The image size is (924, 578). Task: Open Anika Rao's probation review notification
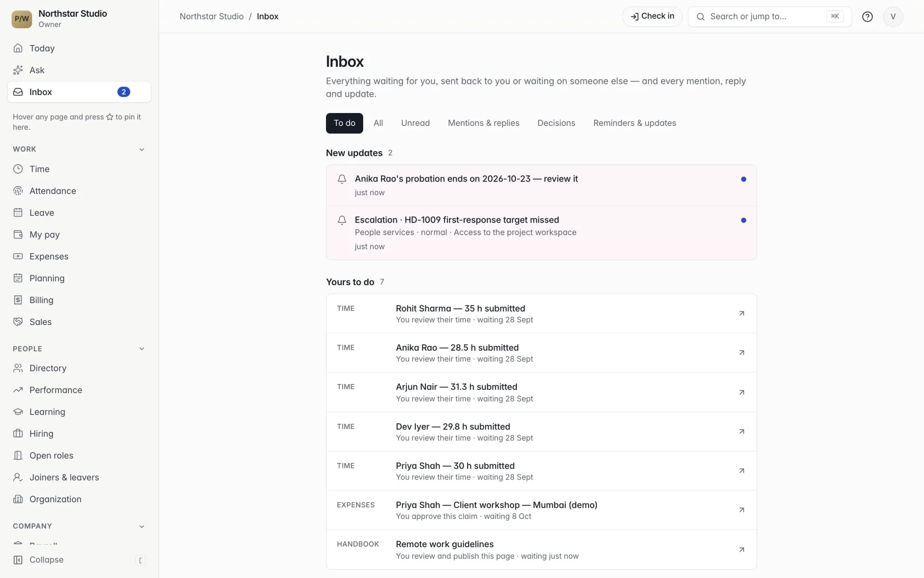(x=541, y=185)
